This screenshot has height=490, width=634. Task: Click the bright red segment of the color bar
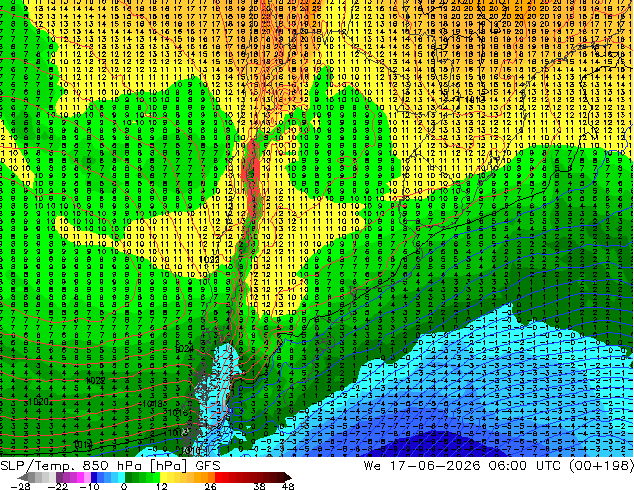click(x=218, y=477)
